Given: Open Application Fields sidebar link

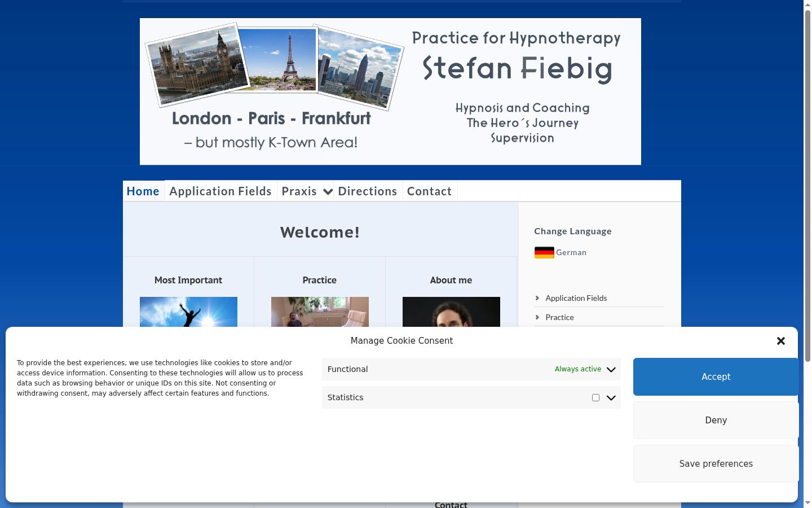Looking at the screenshot, I should point(576,298).
